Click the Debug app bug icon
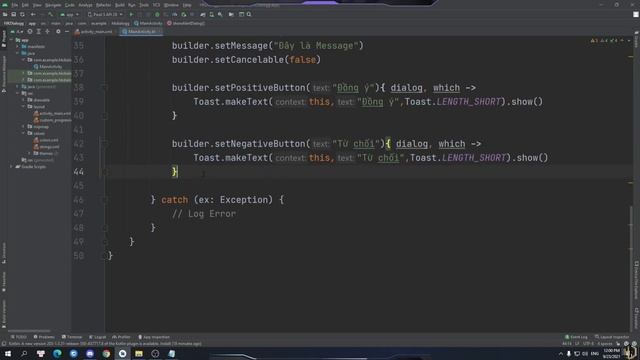Screen dimensions: 640x360 coord(157,14)
